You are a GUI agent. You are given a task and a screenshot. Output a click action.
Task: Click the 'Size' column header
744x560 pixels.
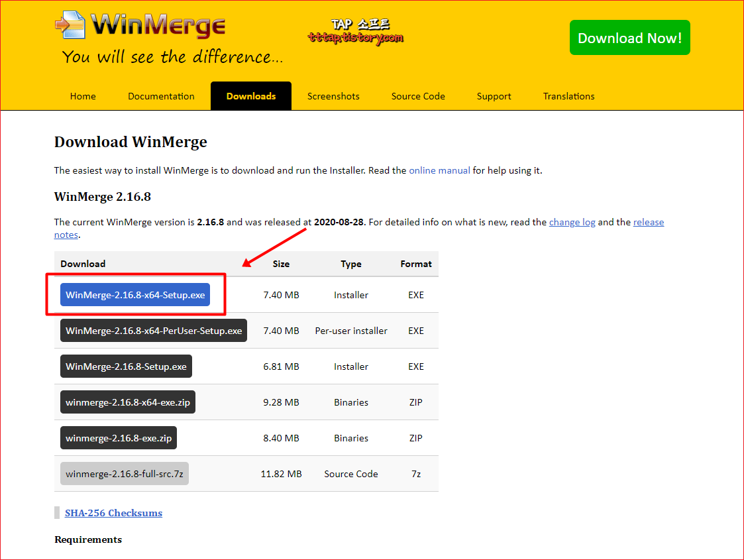[281, 264]
